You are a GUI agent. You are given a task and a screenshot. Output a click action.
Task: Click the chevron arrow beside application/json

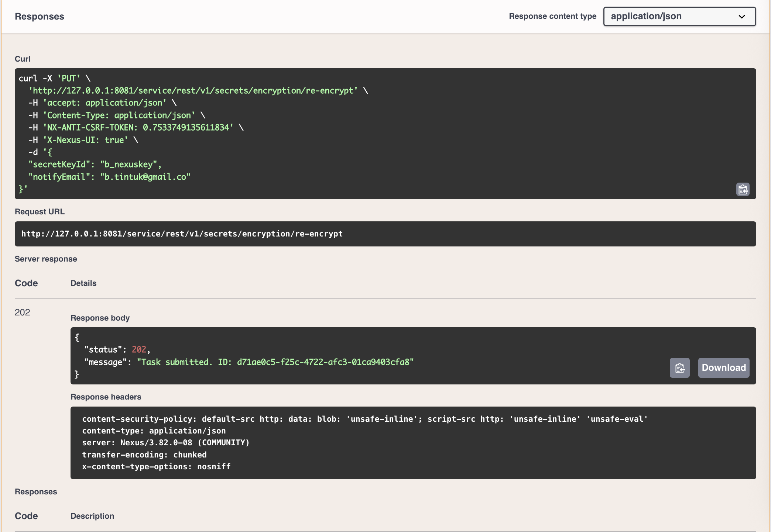coord(741,17)
